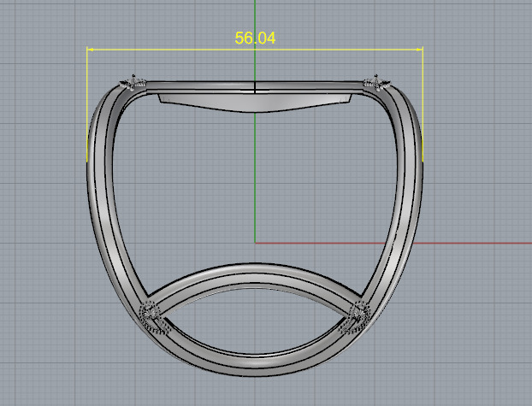
Task: Select the 56.04 dimension text
Action: click(255, 38)
